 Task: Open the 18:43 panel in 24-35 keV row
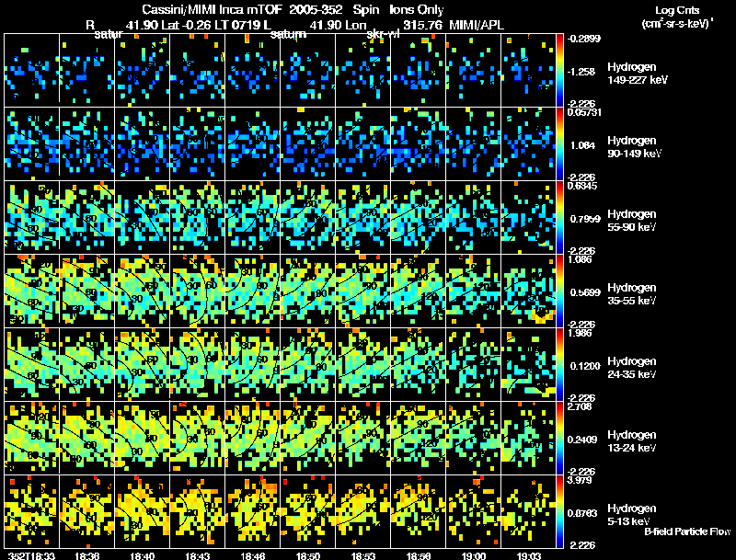click(198, 365)
